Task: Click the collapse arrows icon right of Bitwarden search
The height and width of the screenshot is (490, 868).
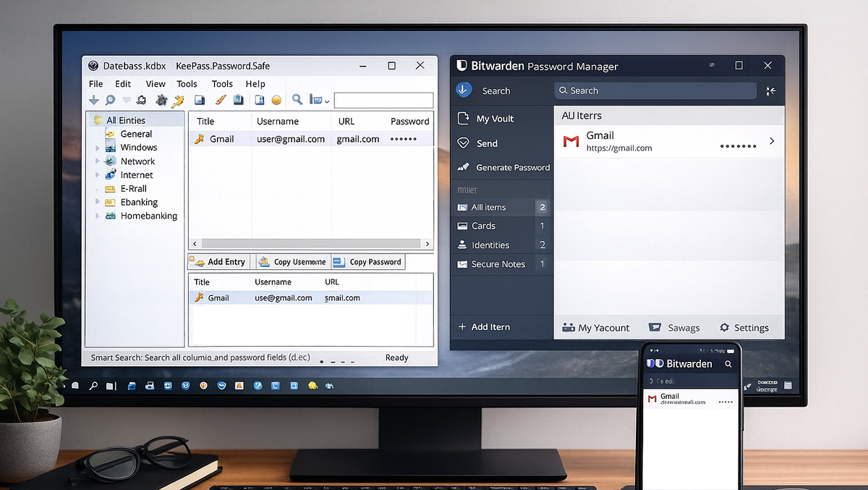Action: click(770, 90)
